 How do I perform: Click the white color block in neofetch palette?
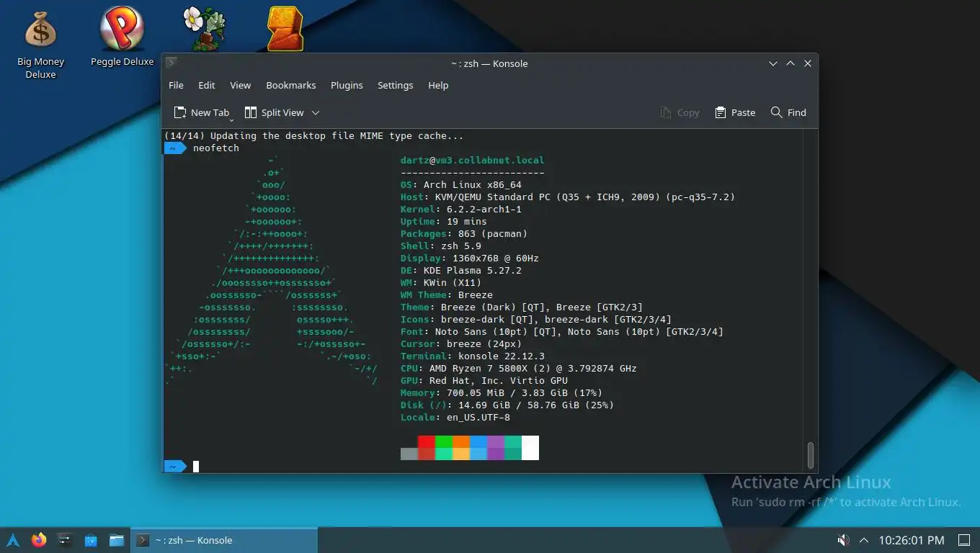(x=530, y=448)
